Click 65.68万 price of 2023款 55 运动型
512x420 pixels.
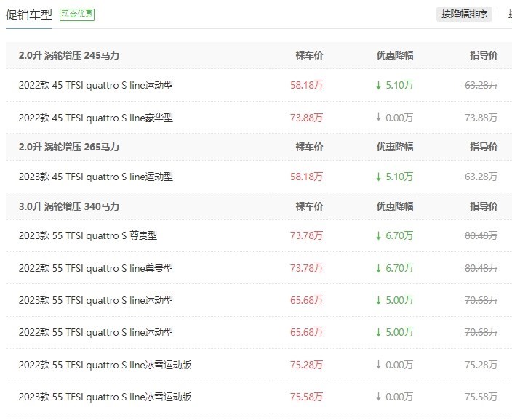306,300
